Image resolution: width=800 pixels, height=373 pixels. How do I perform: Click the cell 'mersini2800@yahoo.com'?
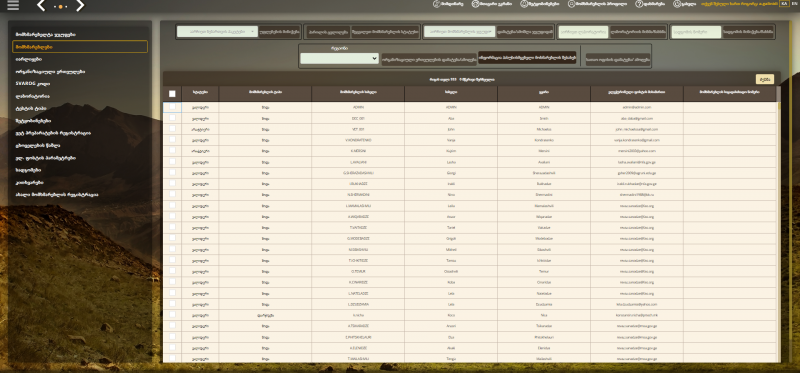(637, 151)
